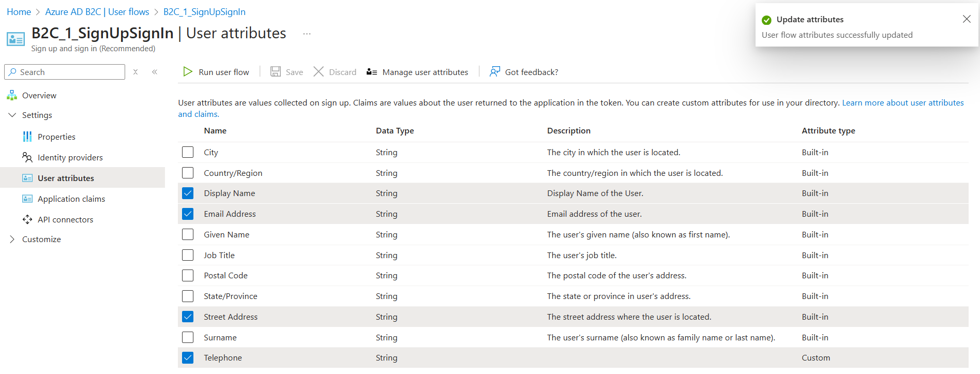The height and width of the screenshot is (374, 980).
Task: Collapse the sidebar with double-chevron icon
Action: pyautogui.click(x=155, y=72)
